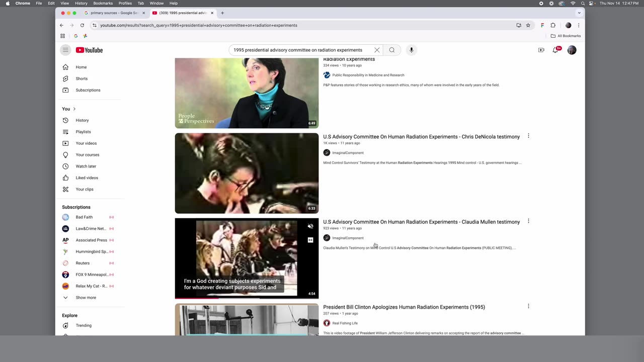Reload the page in Chrome
The image size is (644, 362).
point(82,25)
